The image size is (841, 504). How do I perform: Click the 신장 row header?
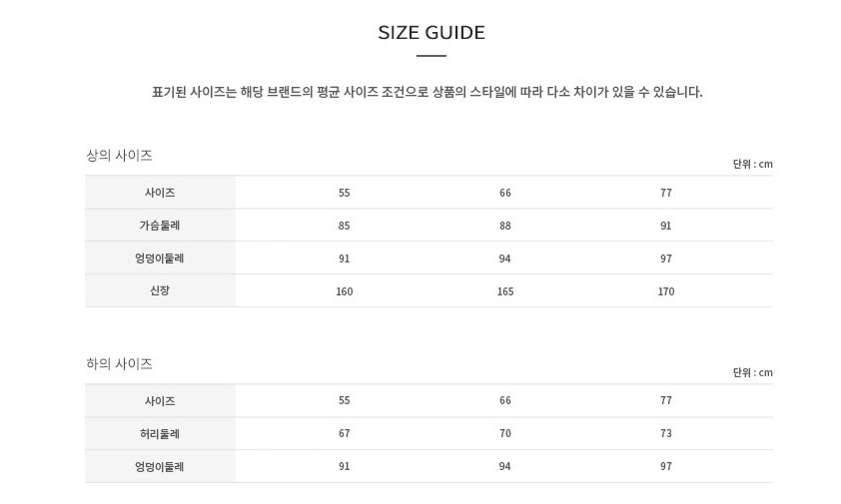(x=160, y=291)
